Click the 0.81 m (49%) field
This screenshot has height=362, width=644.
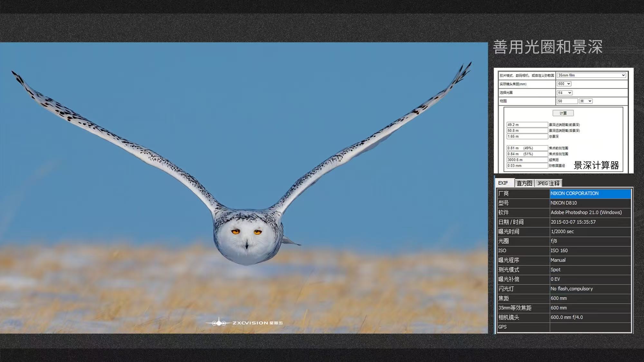point(527,148)
